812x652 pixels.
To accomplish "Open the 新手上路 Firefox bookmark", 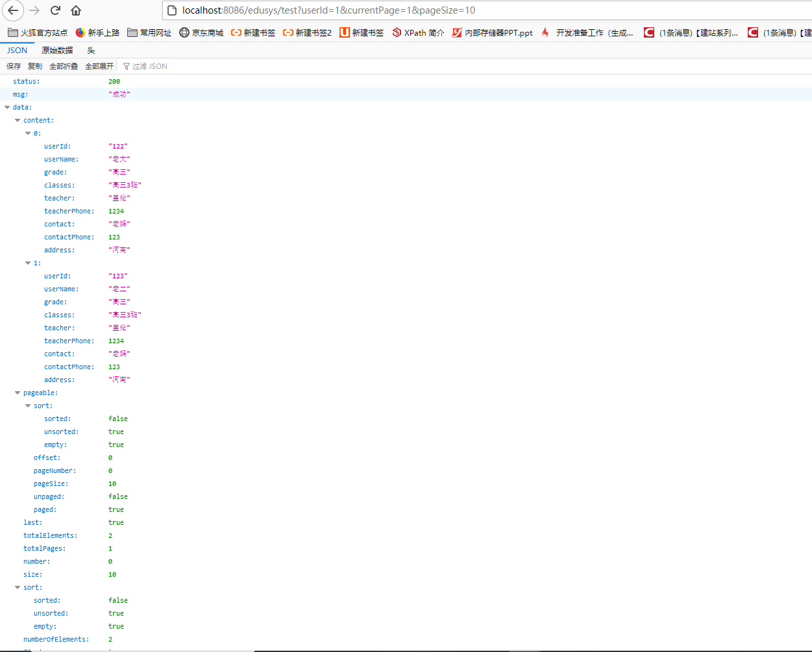I will pyautogui.click(x=97, y=32).
